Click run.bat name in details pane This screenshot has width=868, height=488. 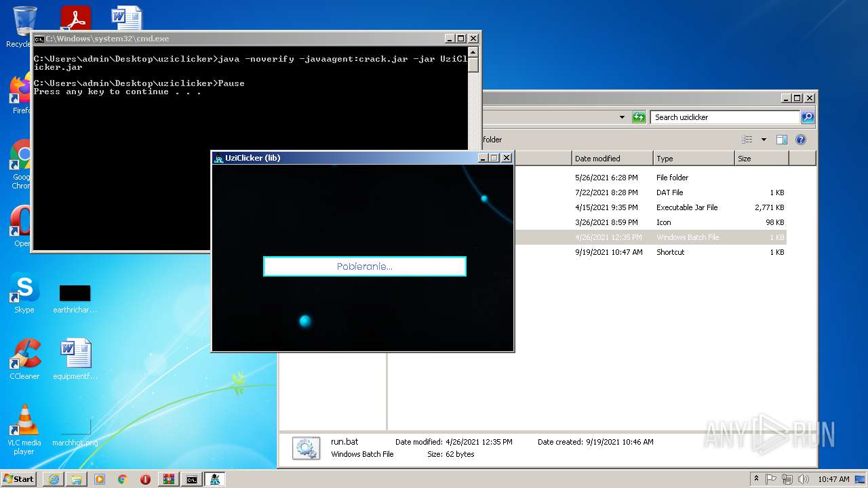click(344, 442)
